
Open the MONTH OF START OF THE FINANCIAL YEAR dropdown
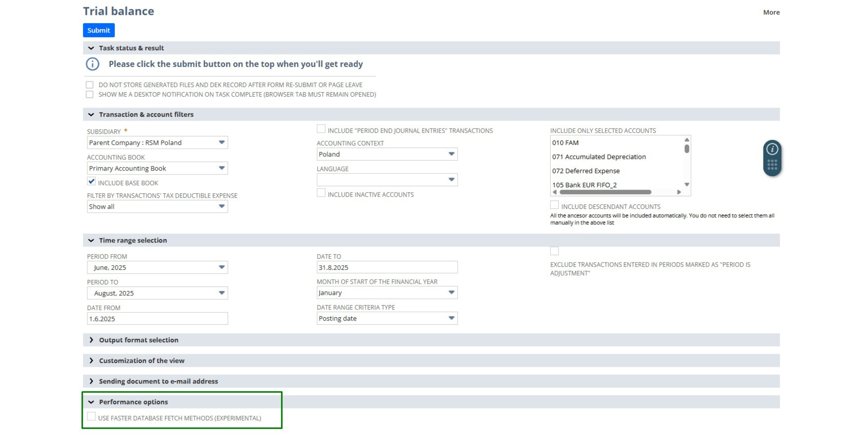click(x=452, y=293)
